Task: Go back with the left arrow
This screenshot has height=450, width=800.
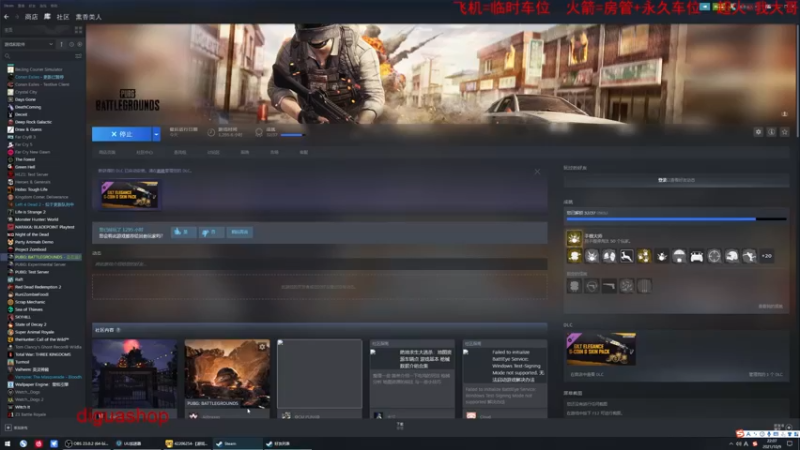Action: point(7,17)
